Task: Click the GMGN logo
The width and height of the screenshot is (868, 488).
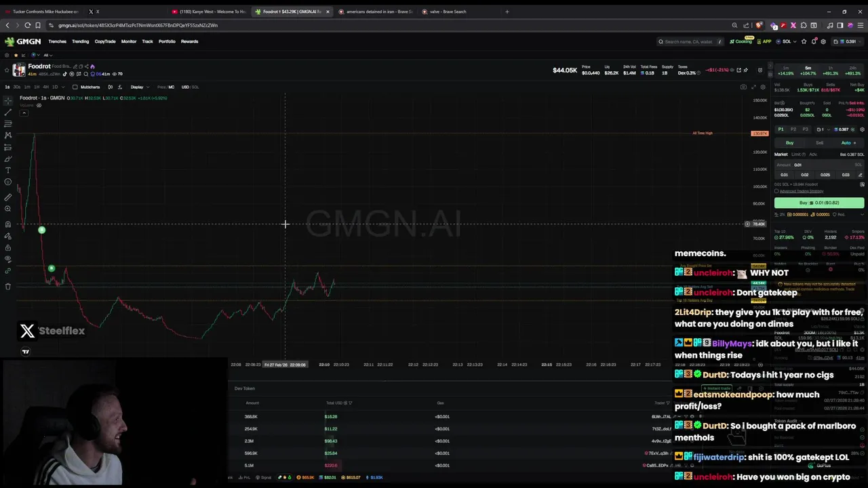Action: tap(23, 41)
